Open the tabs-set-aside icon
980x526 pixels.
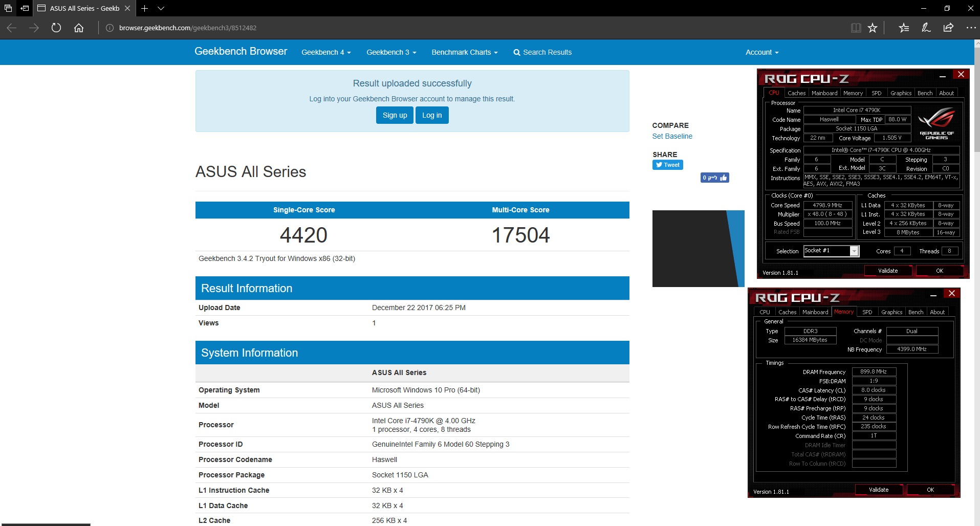(x=8, y=8)
